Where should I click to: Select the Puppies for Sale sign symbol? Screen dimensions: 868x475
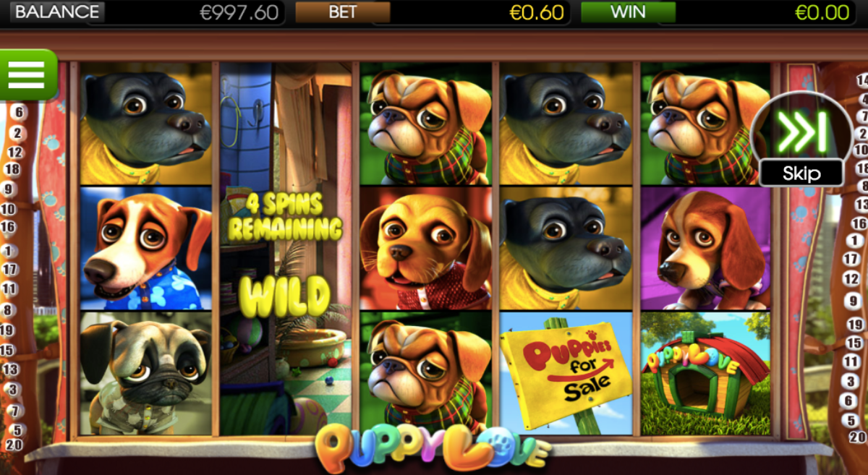566,373
